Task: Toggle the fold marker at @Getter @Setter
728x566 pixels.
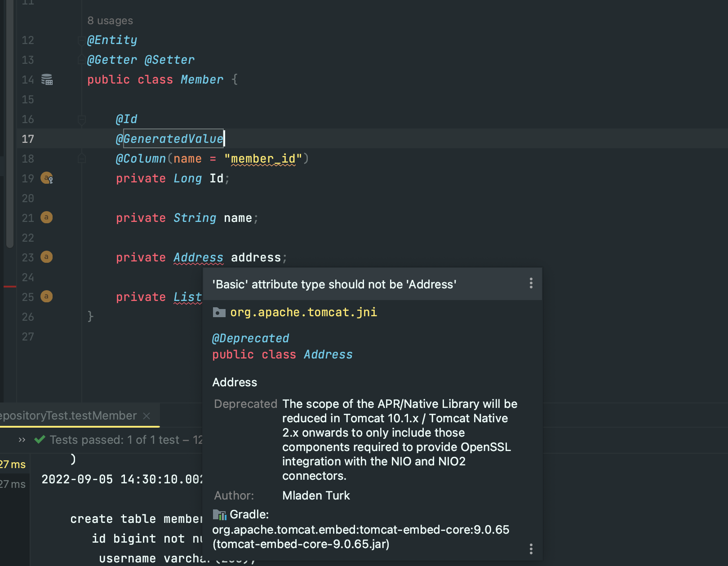Action: coord(82,60)
